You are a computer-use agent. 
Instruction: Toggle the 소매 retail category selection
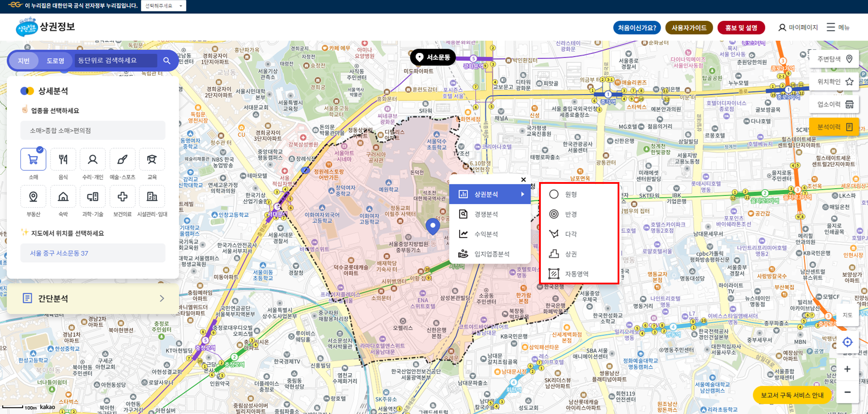pyautogui.click(x=33, y=160)
